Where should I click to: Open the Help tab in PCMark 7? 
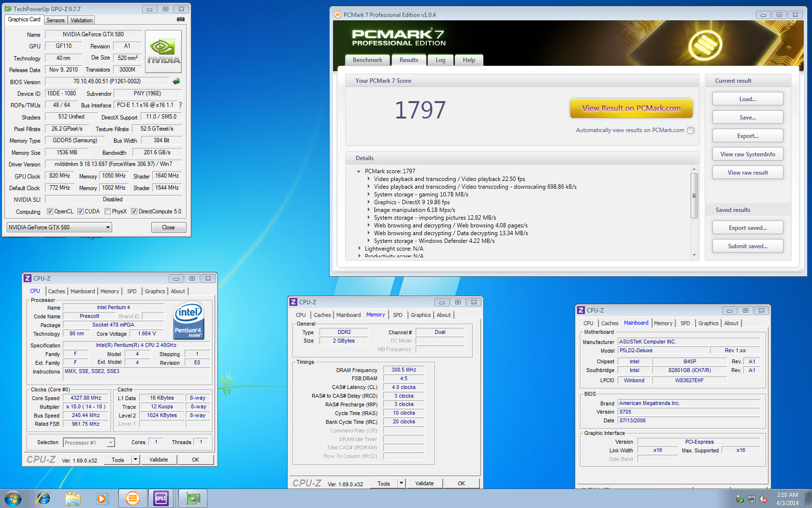coord(469,60)
